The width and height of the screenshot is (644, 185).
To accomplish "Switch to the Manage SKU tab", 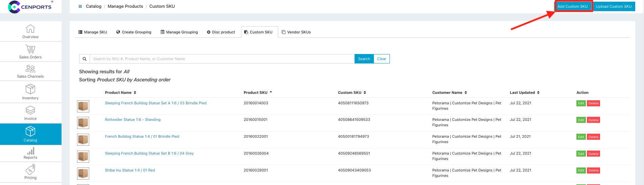I will pyautogui.click(x=93, y=32).
